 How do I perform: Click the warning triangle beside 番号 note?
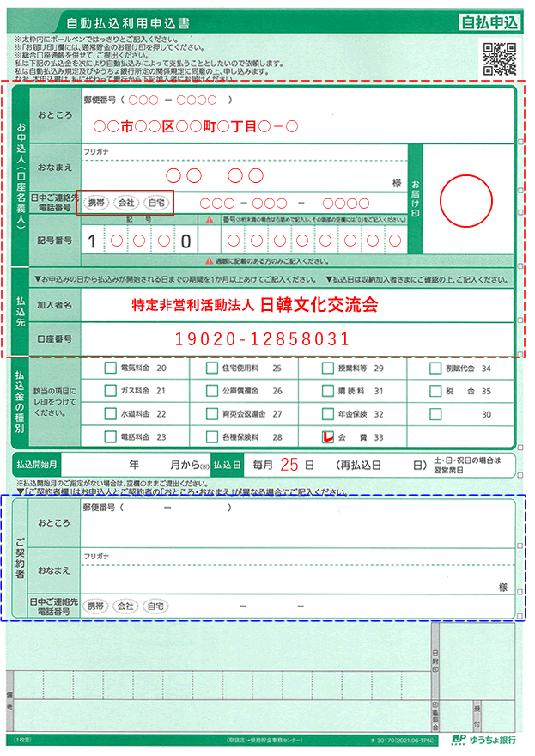pyautogui.click(x=210, y=220)
